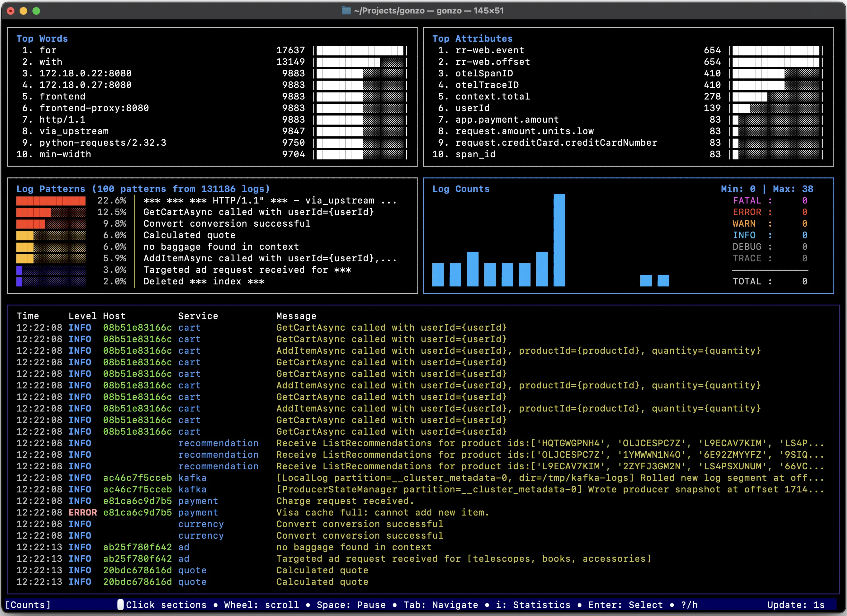
Task: Click the purple bar for the 2.0% pattern
Action: (19, 281)
